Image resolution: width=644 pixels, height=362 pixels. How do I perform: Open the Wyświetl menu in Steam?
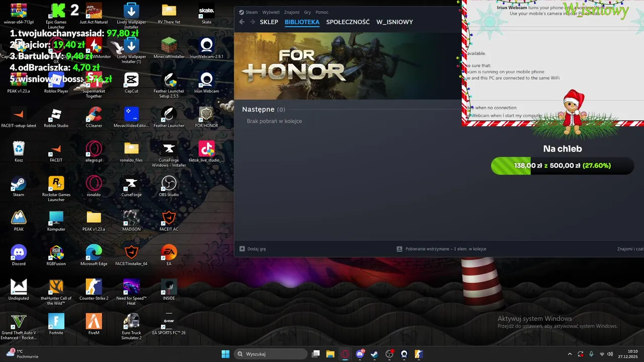click(271, 12)
